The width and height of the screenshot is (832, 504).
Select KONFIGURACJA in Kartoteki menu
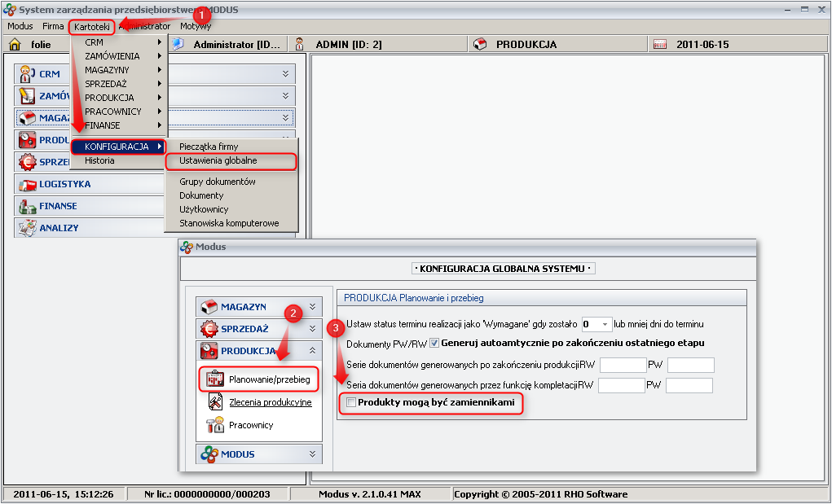tap(119, 147)
